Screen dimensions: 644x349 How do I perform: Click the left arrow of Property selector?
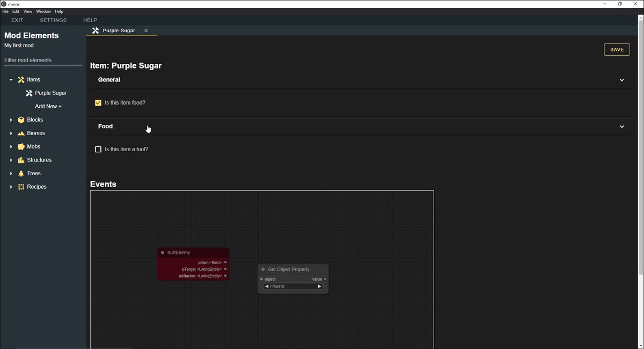click(267, 287)
